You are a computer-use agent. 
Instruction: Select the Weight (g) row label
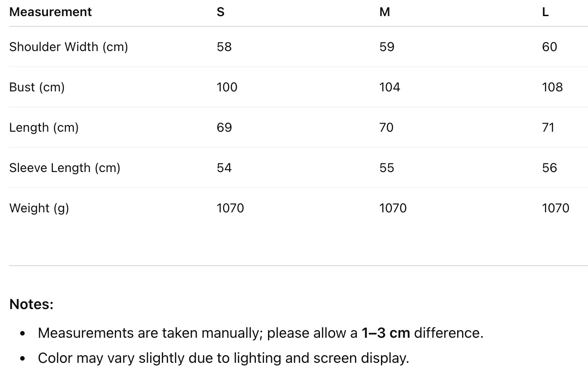[39, 208]
